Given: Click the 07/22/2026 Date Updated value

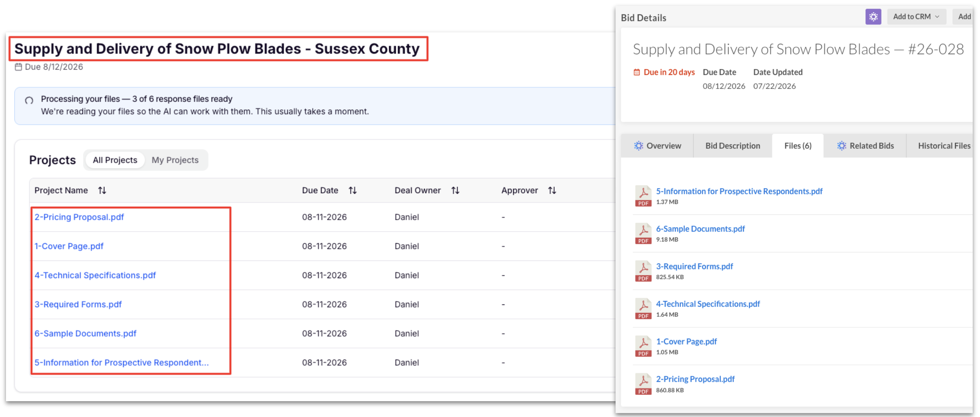Looking at the screenshot, I should click(774, 86).
